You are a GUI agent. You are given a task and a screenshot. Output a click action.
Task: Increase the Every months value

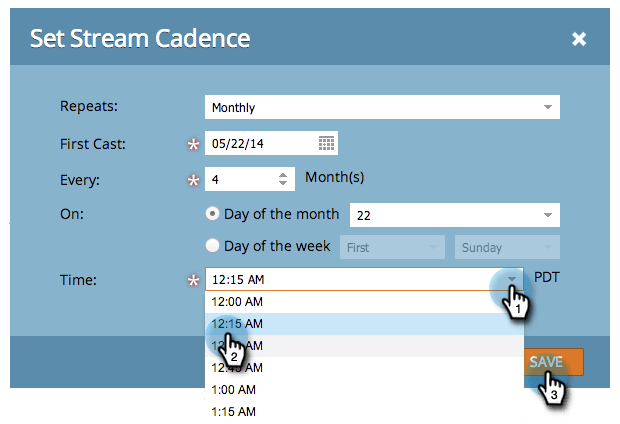tap(283, 174)
